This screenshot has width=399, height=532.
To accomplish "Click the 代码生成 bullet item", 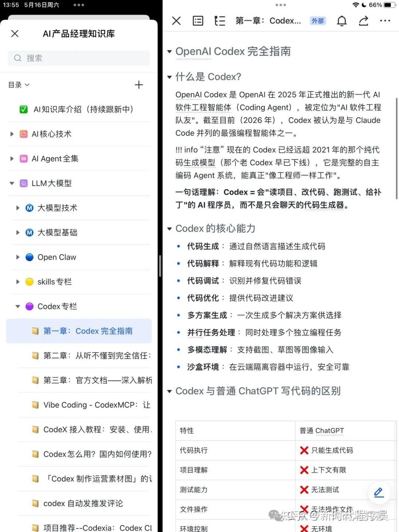I will tap(256, 246).
